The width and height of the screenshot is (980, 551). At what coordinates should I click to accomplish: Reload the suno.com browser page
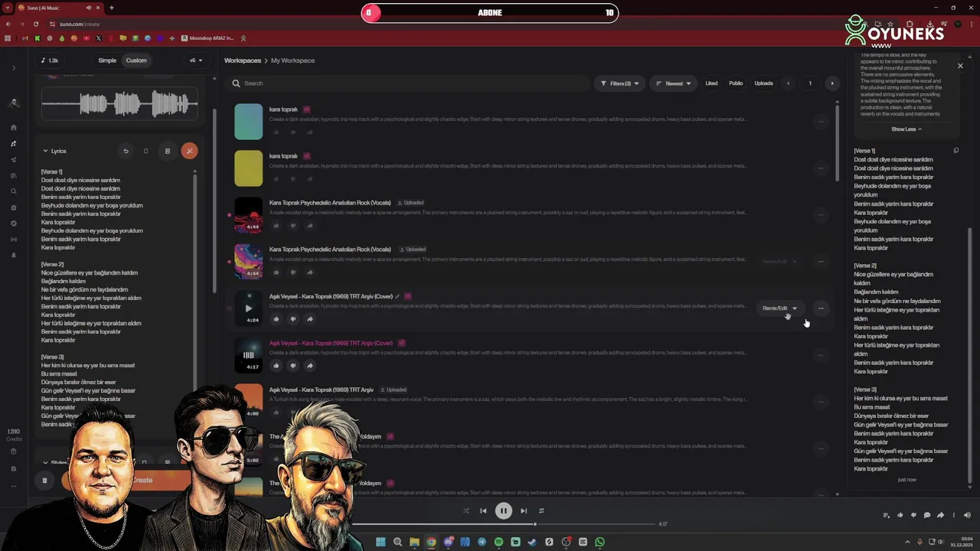pyautogui.click(x=35, y=24)
